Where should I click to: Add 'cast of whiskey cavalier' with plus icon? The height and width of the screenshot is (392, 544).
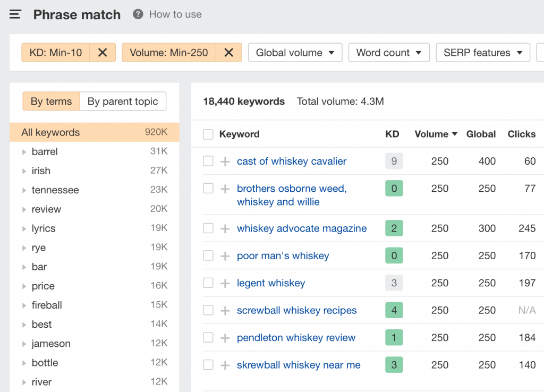(x=225, y=161)
